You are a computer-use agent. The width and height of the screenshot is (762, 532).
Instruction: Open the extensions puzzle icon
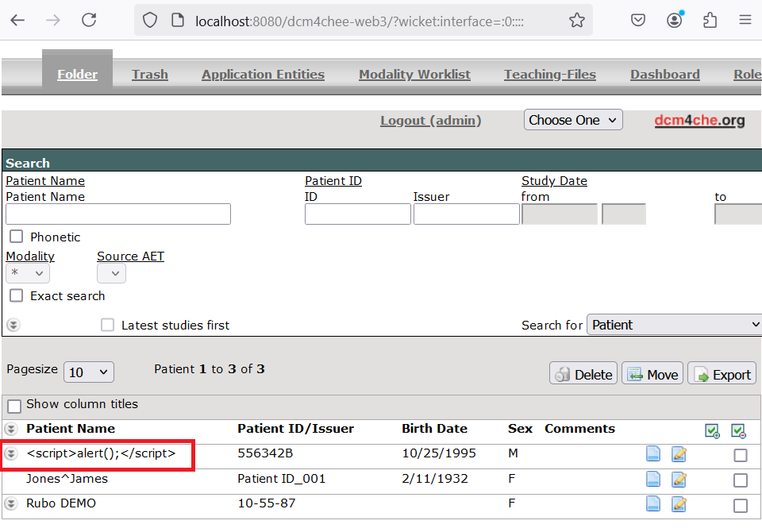(x=710, y=21)
